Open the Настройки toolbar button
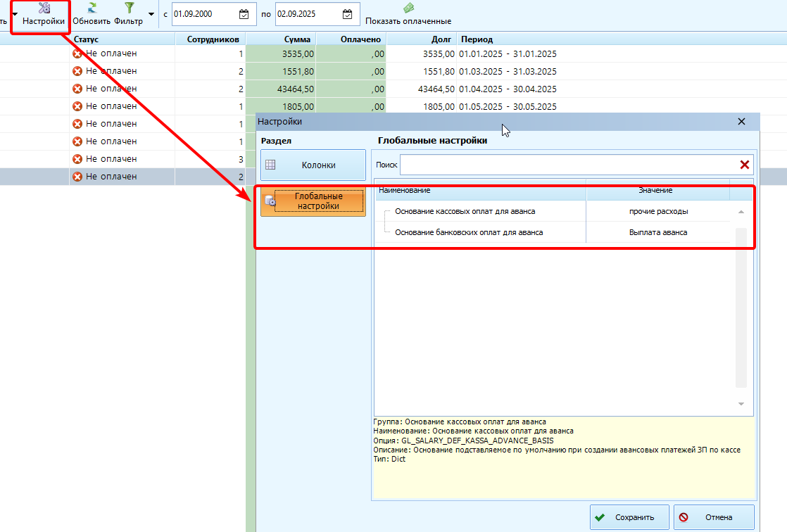787x532 pixels. [44, 14]
